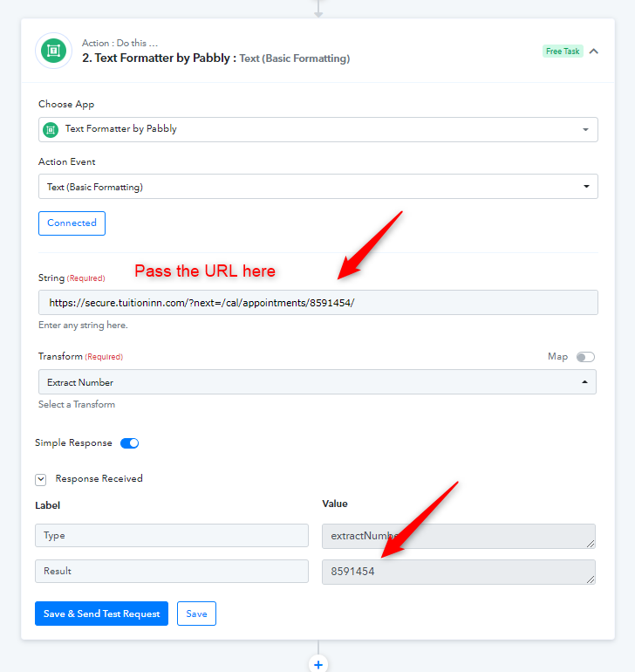Screen dimensions: 635x672
Task: Click the extractNumber value box
Action: [459, 536]
